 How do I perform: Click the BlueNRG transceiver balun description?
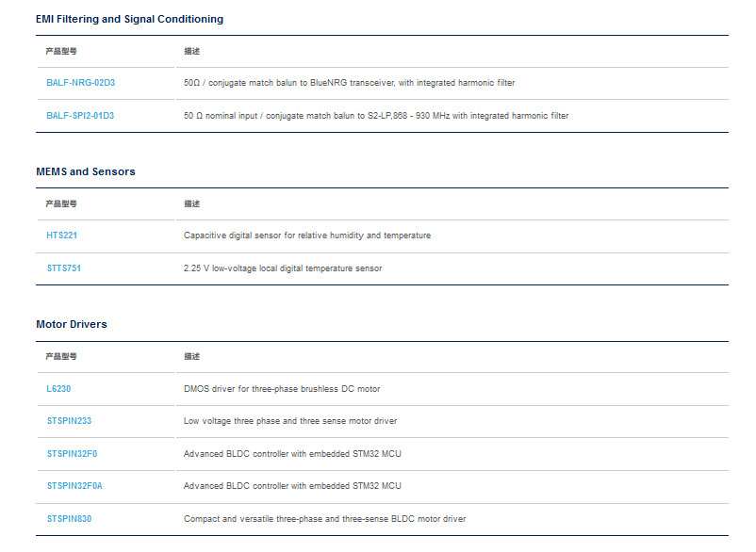pyautogui.click(x=349, y=83)
